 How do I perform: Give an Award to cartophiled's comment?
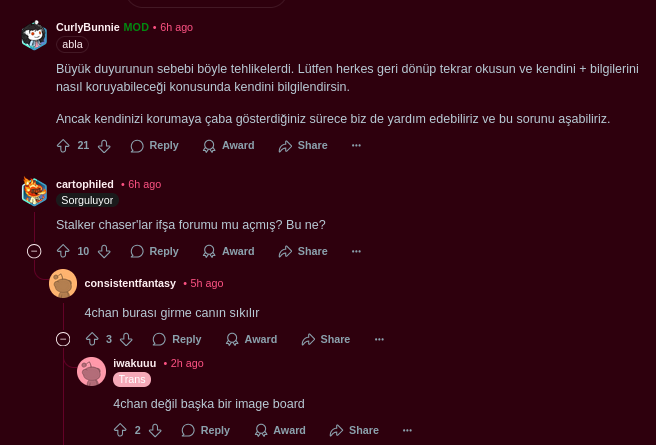228,251
